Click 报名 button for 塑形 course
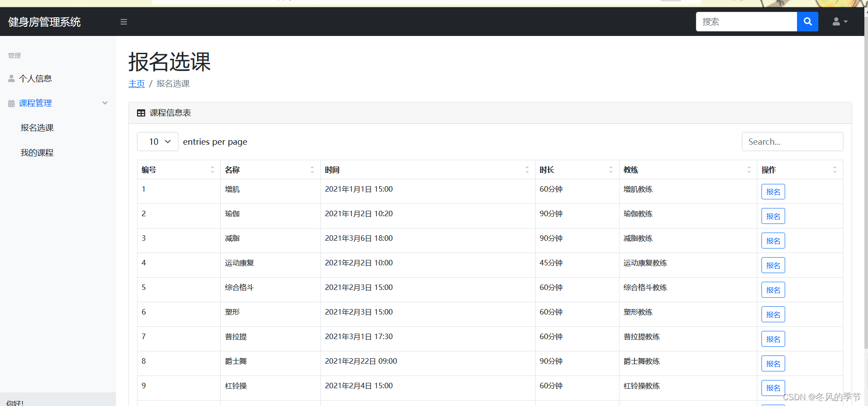Viewport: 868px width, 406px height. 773,315
